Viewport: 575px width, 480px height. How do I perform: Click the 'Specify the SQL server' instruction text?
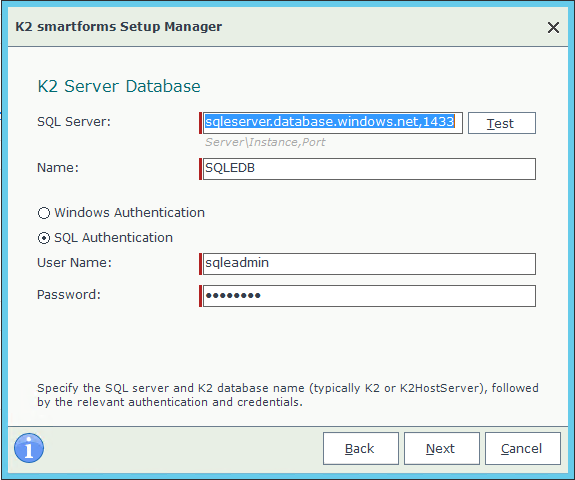[288, 395]
